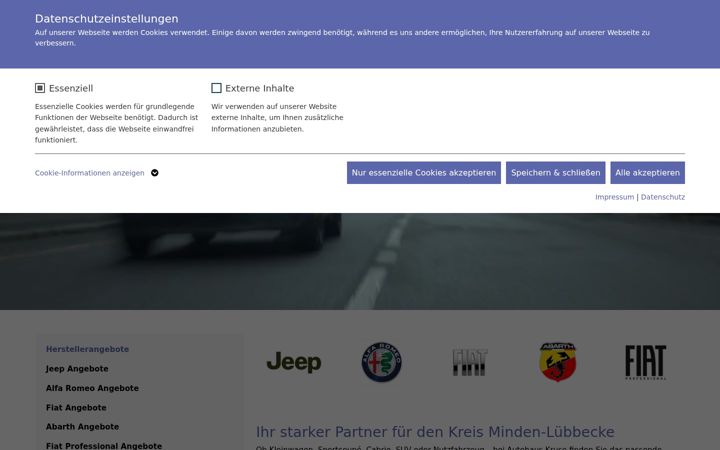Click the Fiat Professional logo
The image size is (720, 450).
(x=645, y=362)
